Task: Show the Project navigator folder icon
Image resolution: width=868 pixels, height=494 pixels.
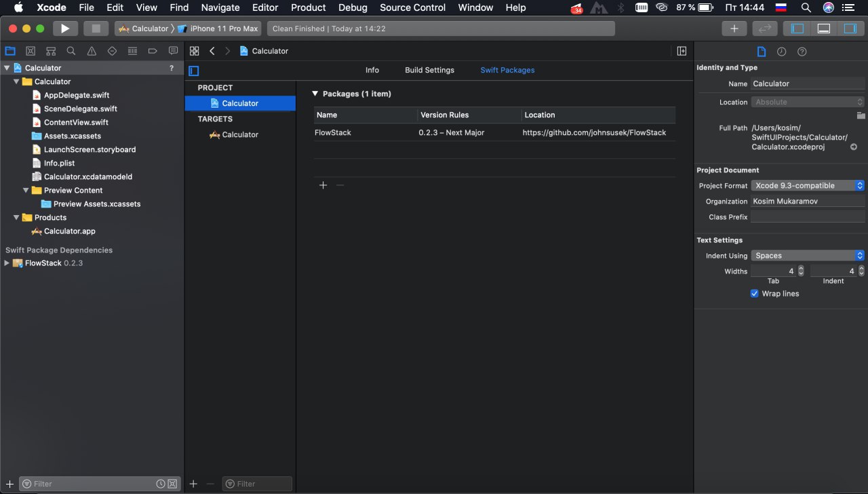Action: 10,51
